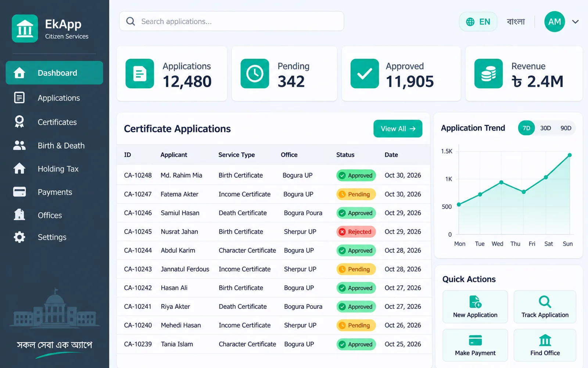The height and width of the screenshot is (368, 588).
Task: Click the Rejected status badge for Nusrat Jahan
Action: 356,231
